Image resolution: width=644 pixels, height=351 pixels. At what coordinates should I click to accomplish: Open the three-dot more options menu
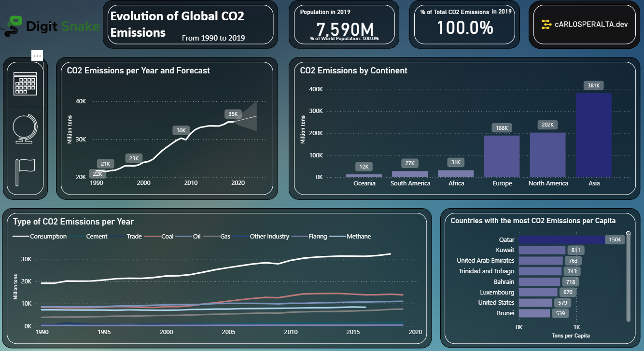(38, 56)
